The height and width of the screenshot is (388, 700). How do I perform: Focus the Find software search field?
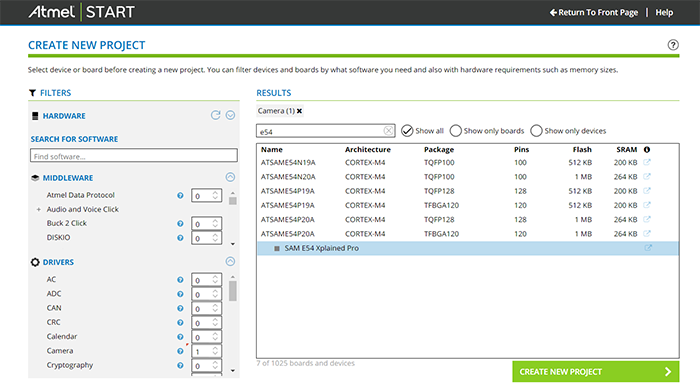133,156
